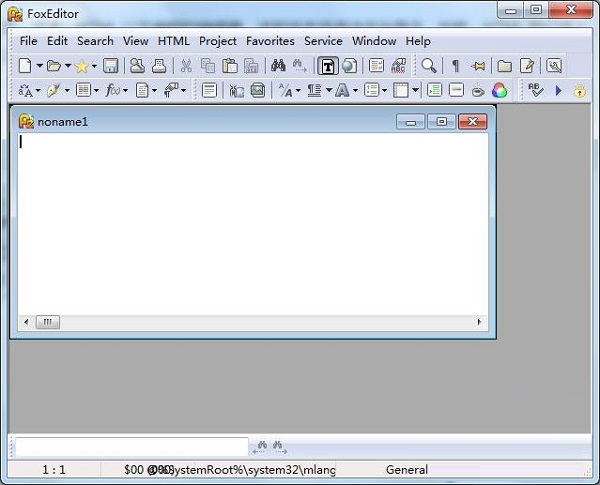Image resolution: width=600 pixels, height=485 pixels.
Task: Expand the font A dropdown arrow
Action: (x=355, y=91)
